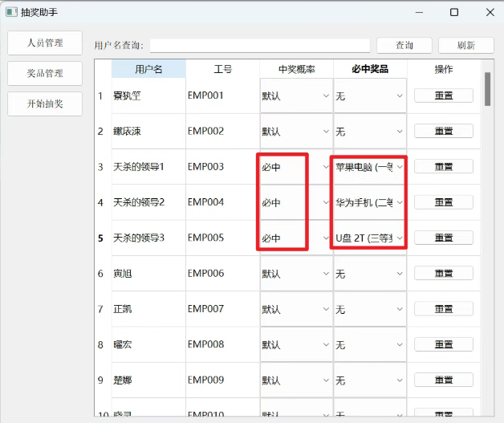Click the 工号 column header
Screen dimensions: 504x423
click(222, 69)
